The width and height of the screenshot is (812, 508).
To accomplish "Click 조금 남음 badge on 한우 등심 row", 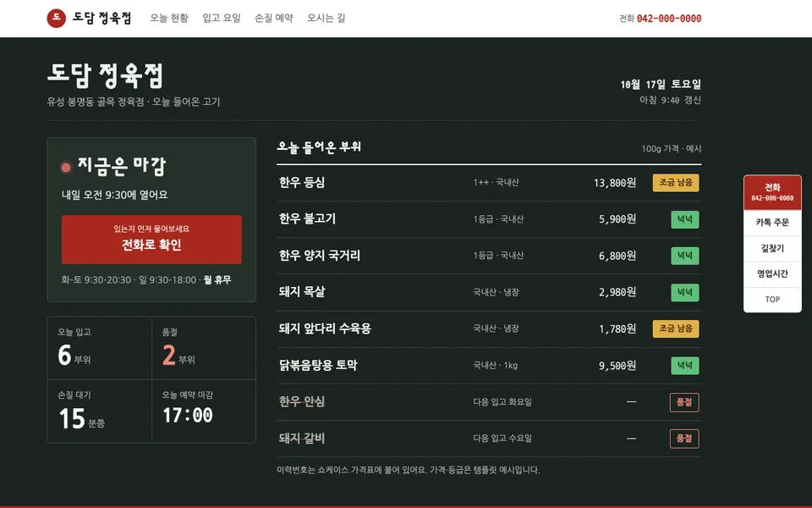I will click(676, 183).
